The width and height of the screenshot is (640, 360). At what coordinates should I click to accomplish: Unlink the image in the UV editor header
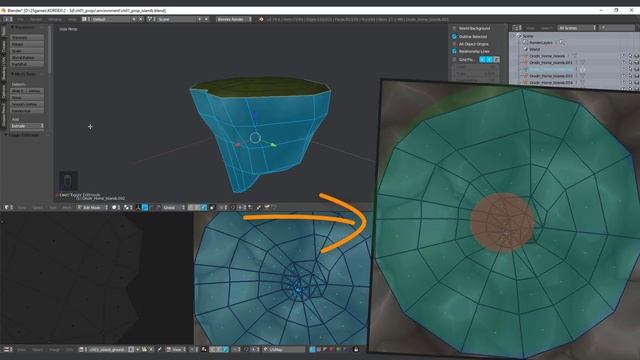tap(151, 349)
